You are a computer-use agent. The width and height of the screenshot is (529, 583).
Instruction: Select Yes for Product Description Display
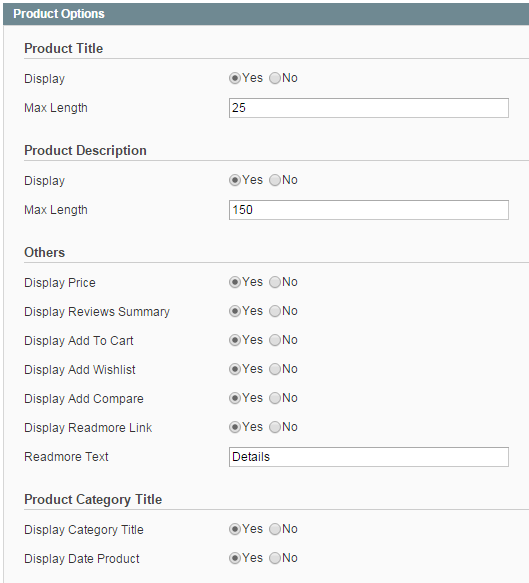tap(235, 180)
